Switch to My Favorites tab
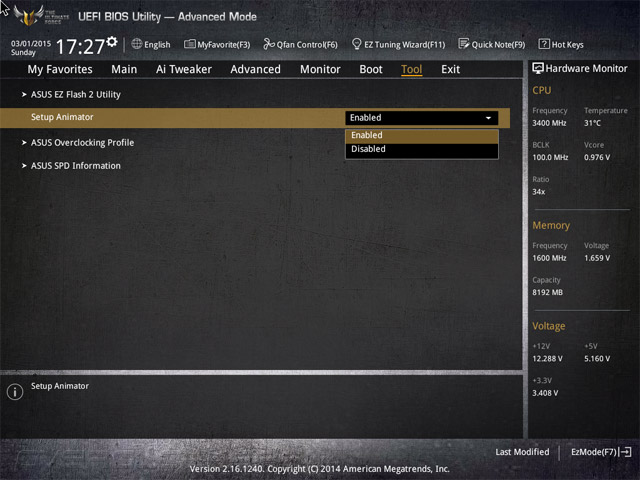Viewport: 640px width, 480px height. [60, 69]
